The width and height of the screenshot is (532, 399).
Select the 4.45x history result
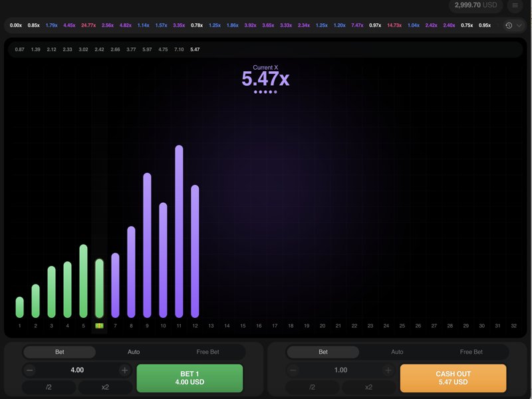(x=69, y=25)
